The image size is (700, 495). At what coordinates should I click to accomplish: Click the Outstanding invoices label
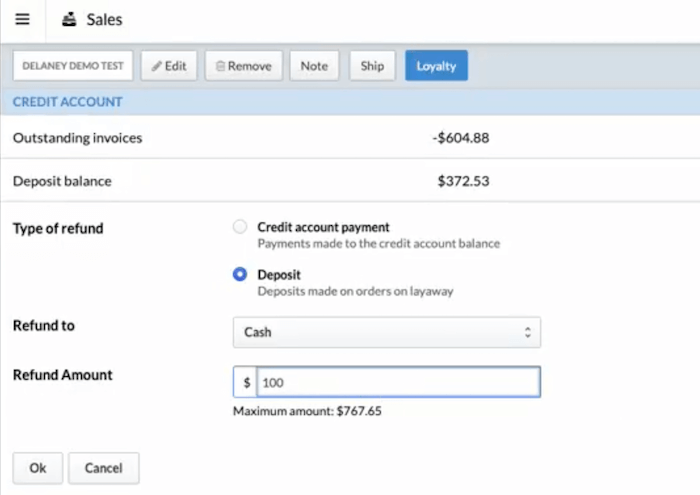(x=78, y=138)
